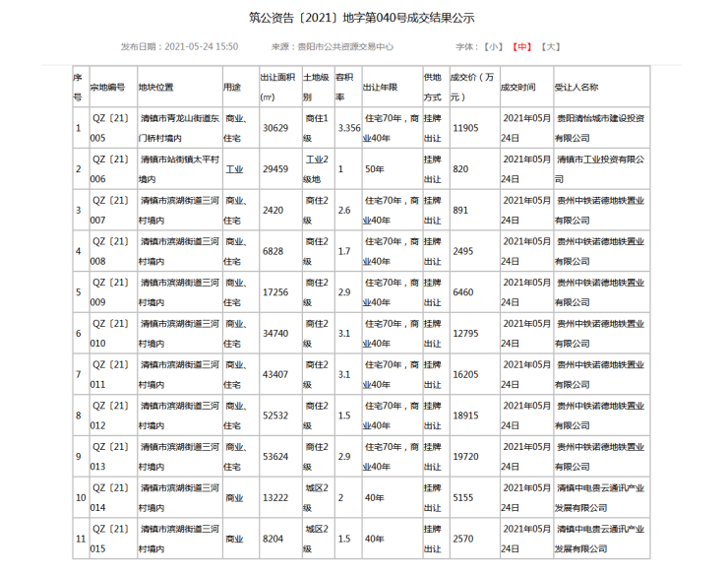Click transferee 清镇市工业投资有限公司

pyautogui.click(x=600, y=169)
